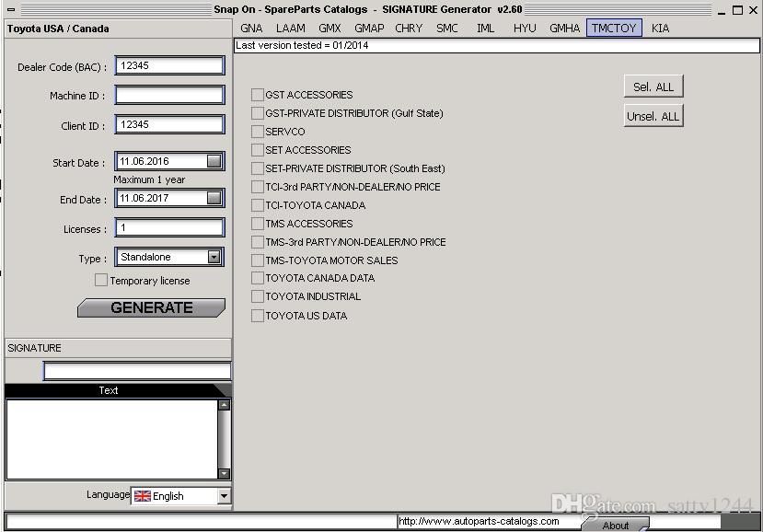The image size is (763, 532).
Task: Click inside the Text output area
Action: (111, 439)
